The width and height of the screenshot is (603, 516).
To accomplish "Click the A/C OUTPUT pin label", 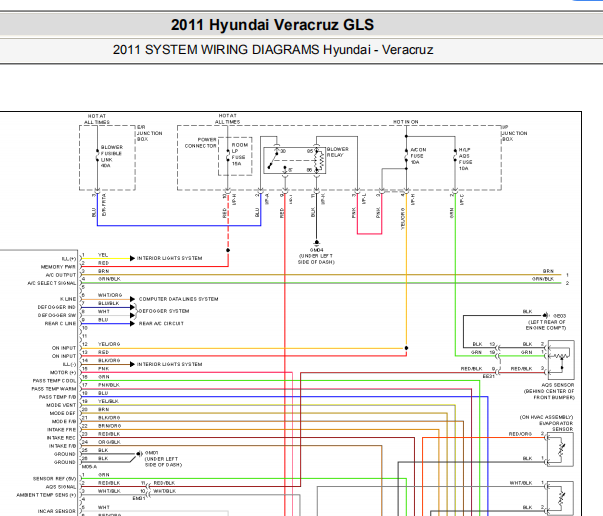I will 61,275.
